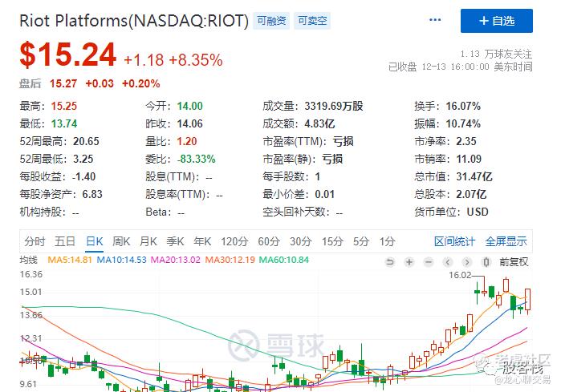Click the 盘后 15.27 after-hours price
Viewport: 561px width, 392px height.
[63, 83]
